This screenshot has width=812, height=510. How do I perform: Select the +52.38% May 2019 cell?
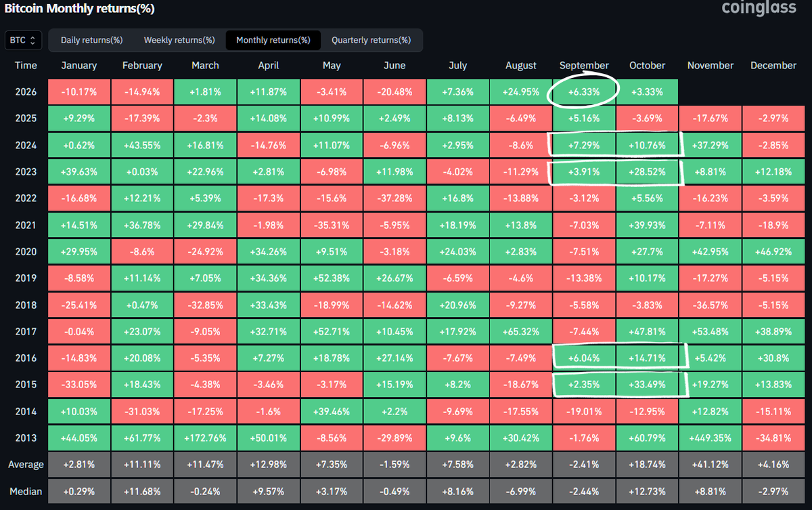click(332, 278)
